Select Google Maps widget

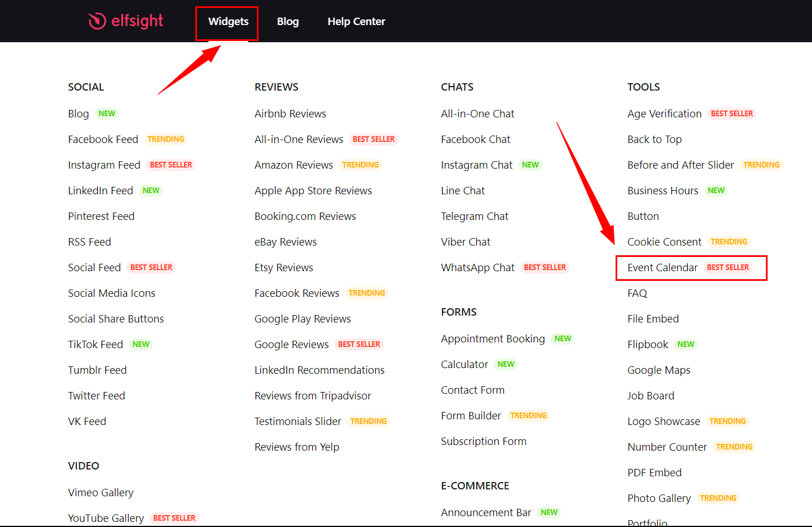click(x=659, y=370)
